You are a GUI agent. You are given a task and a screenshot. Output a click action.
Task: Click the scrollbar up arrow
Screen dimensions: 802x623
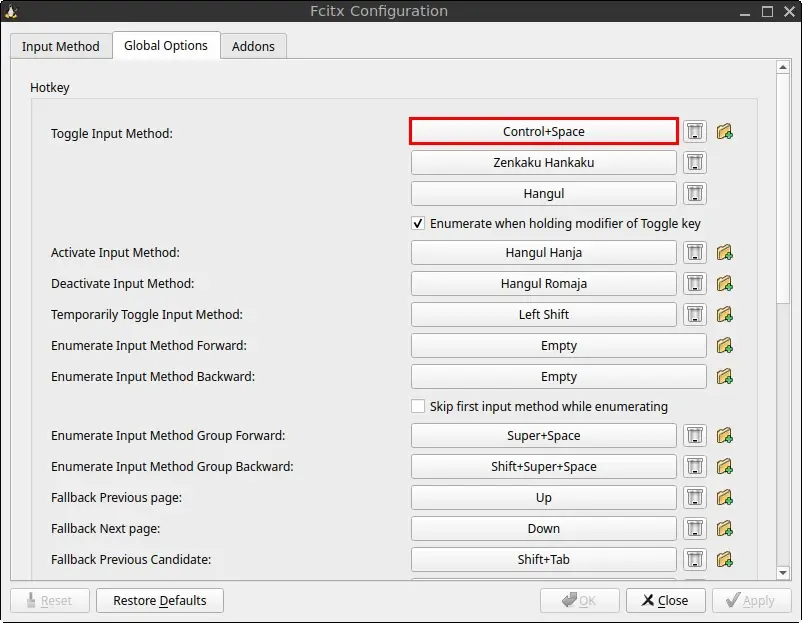point(783,67)
